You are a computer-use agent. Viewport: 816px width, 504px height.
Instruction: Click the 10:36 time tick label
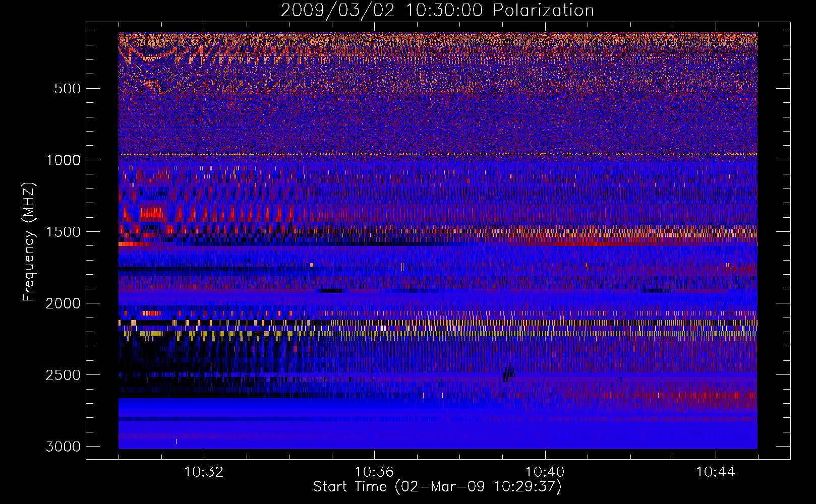374,472
